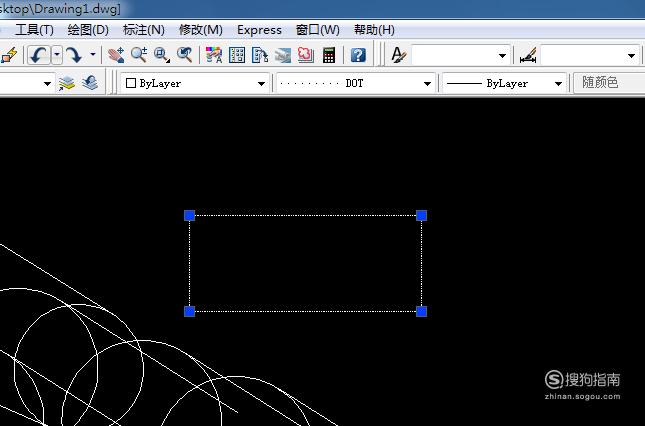Open the Express menu
Image resolution: width=645 pixels, height=426 pixels.
259,30
